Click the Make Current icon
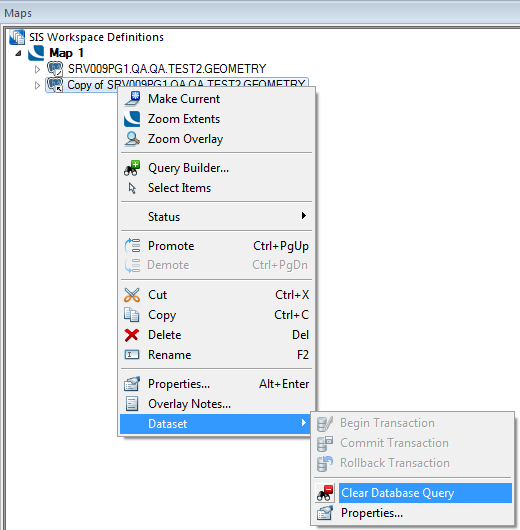Screen dimensions: 520x530 (132, 99)
